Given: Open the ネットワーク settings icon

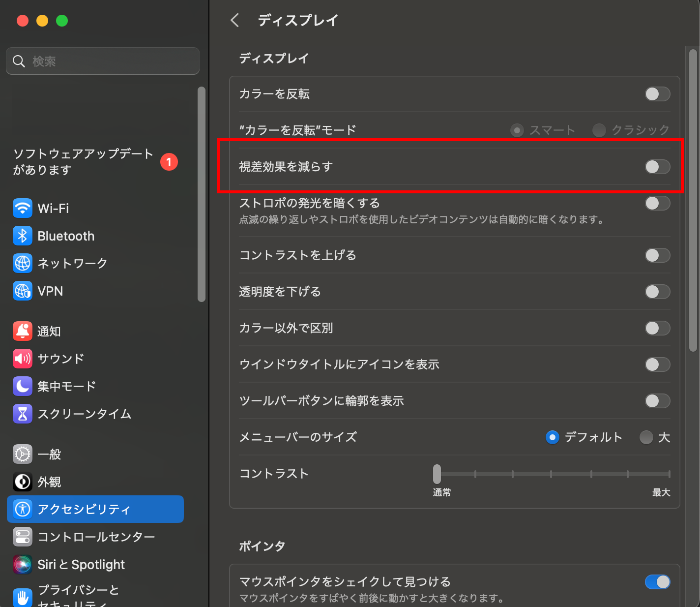Looking at the screenshot, I should coord(22,263).
